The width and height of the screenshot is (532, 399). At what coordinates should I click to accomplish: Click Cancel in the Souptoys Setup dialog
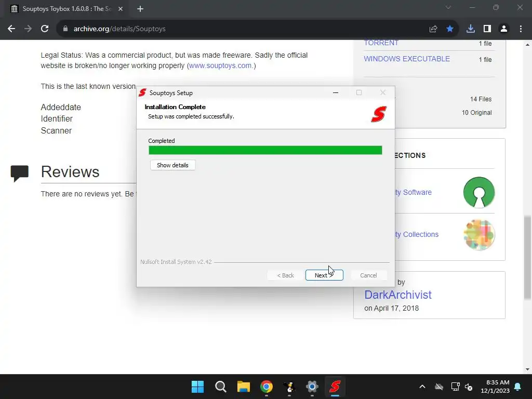[368, 275]
